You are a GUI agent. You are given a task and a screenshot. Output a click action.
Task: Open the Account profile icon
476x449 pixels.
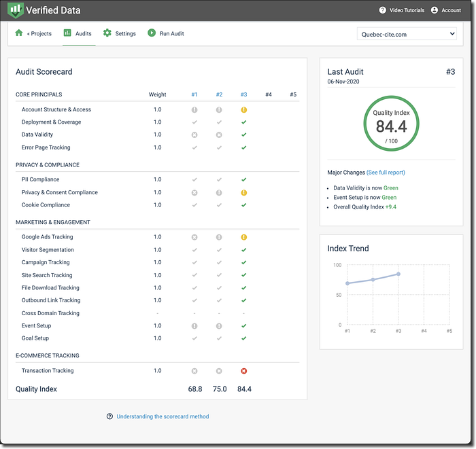pyautogui.click(x=435, y=10)
